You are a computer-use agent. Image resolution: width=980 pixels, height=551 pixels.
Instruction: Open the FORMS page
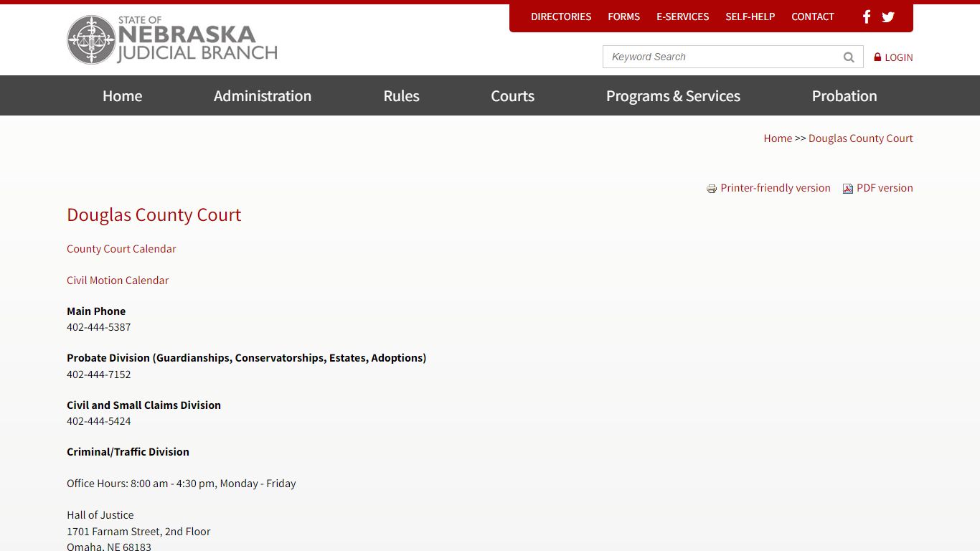pyautogui.click(x=623, y=17)
